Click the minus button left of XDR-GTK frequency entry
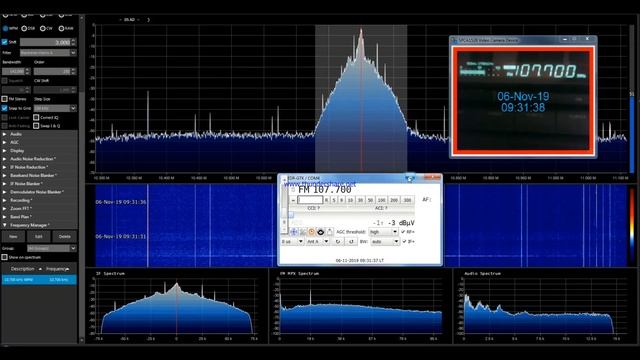 click(293, 200)
